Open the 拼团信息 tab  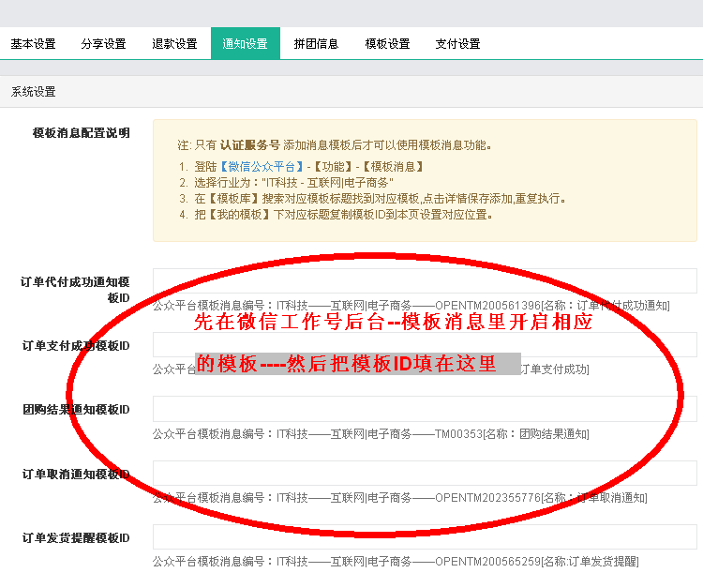click(x=316, y=44)
